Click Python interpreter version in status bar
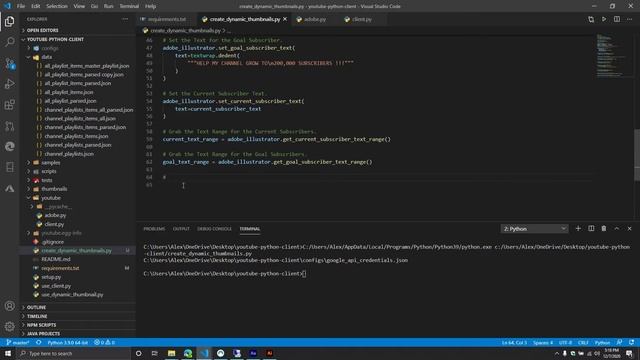The width and height of the screenshot is (640, 360). click(x=67, y=342)
